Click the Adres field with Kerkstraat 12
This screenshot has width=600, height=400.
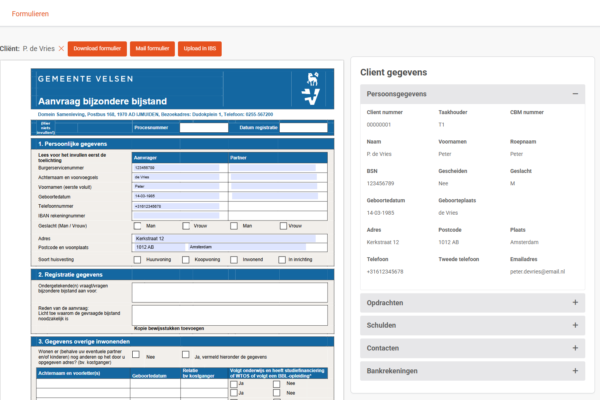coord(225,238)
